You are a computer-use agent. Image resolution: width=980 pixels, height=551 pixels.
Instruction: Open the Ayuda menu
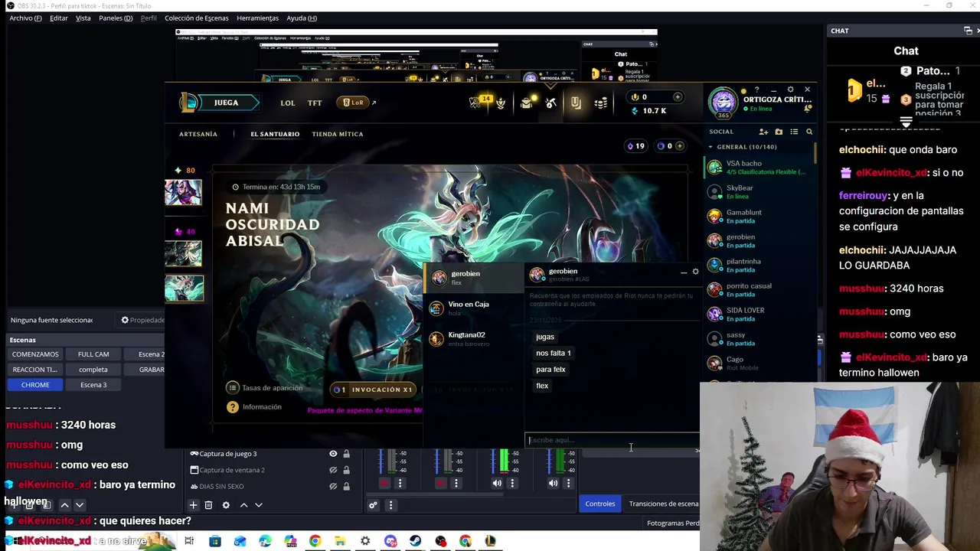point(302,18)
